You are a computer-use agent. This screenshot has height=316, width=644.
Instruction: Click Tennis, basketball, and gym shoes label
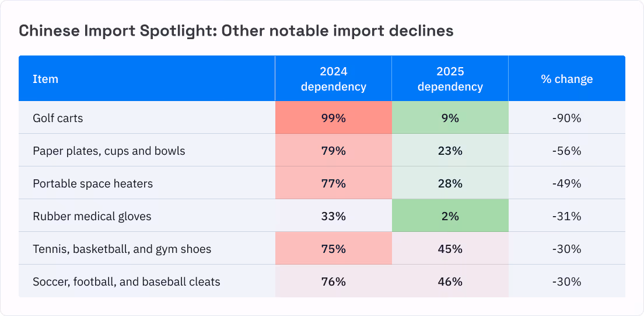[122, 249]
